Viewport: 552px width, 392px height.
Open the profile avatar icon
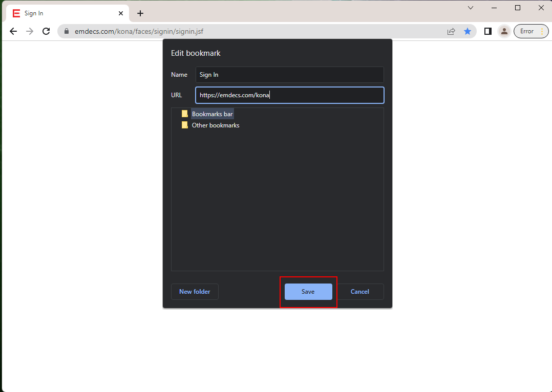pos(504,31)
